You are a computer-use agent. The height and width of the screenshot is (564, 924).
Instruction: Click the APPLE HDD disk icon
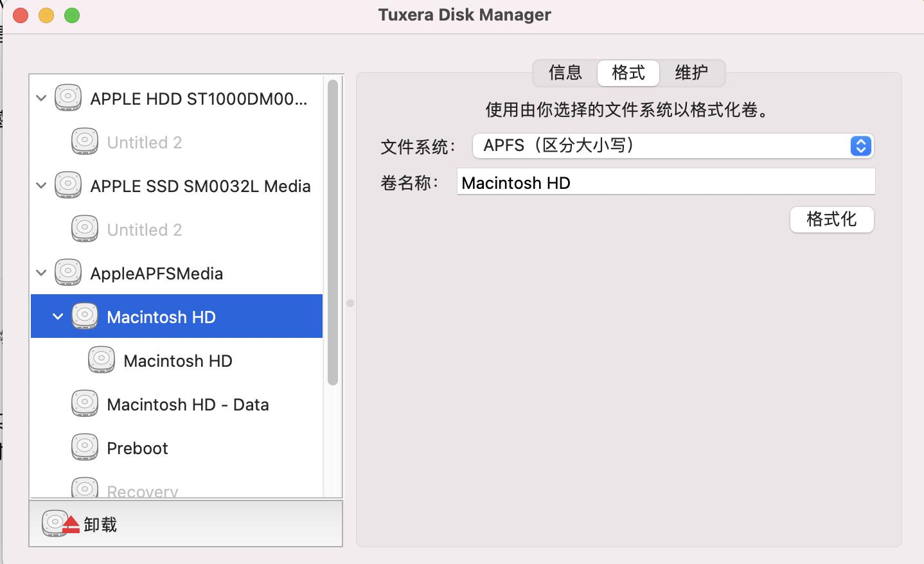(x=67, y=98)
